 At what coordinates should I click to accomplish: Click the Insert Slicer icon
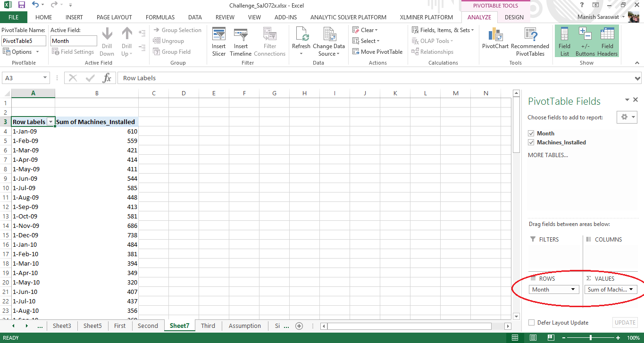219,36
